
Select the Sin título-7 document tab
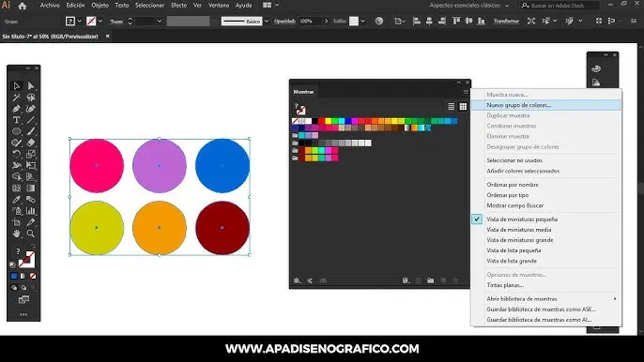[x=50, y=37]
